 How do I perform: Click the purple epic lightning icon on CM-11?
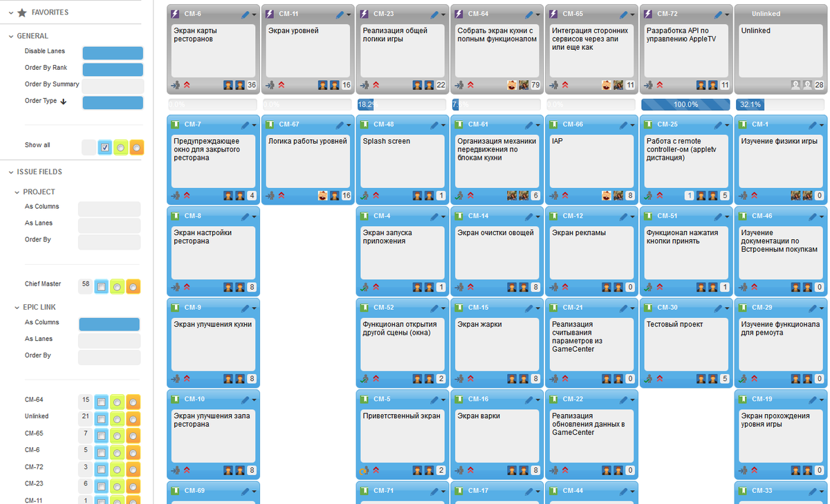270,13
